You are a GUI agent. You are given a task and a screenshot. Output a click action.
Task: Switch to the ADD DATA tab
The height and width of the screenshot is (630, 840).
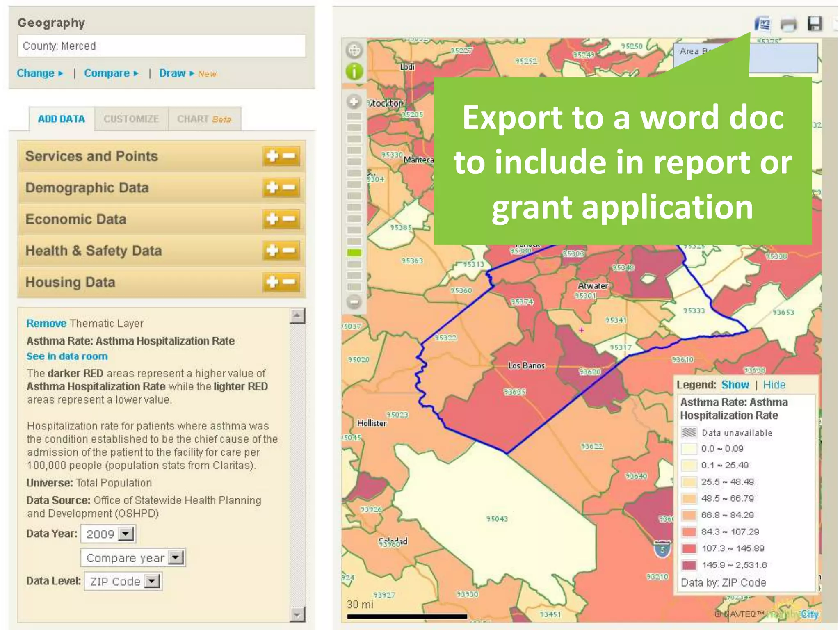pos(62,119)
